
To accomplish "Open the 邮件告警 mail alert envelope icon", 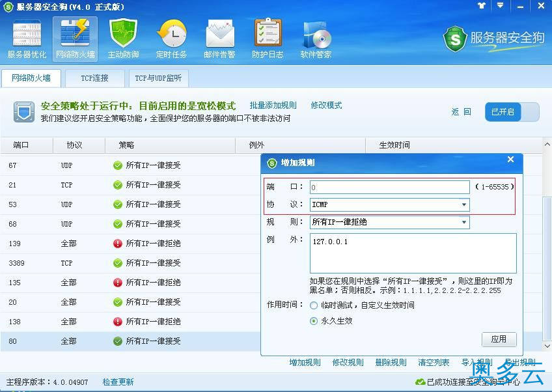I will pyautogui.click(x=219, y=39).
